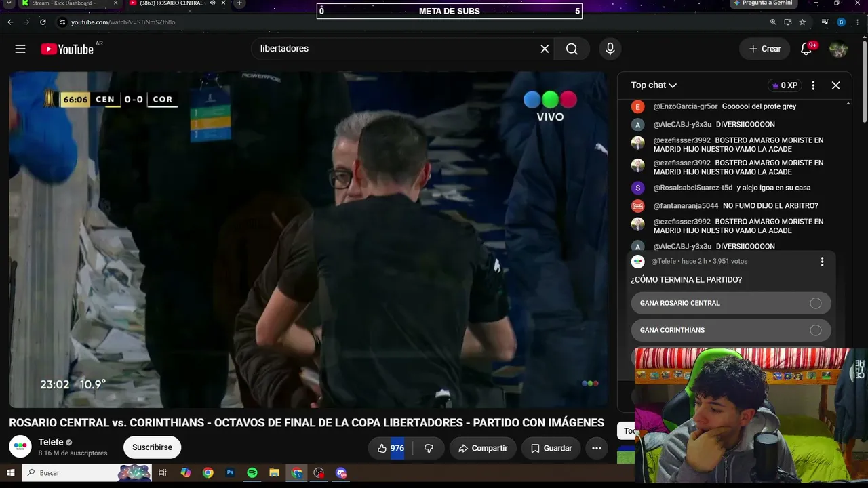Open Photoshop from the taskbar
The height and width of the screenshot is (488, 868).
[230, 473]
